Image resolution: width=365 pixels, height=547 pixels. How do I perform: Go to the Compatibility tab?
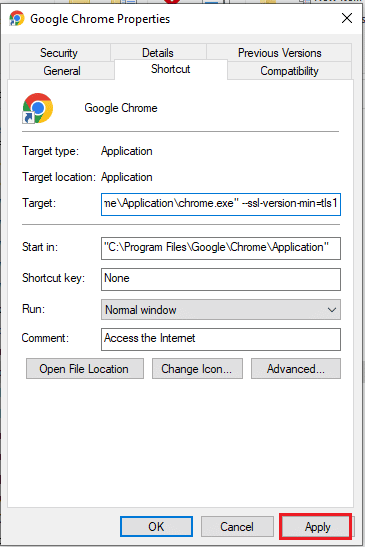289,71
